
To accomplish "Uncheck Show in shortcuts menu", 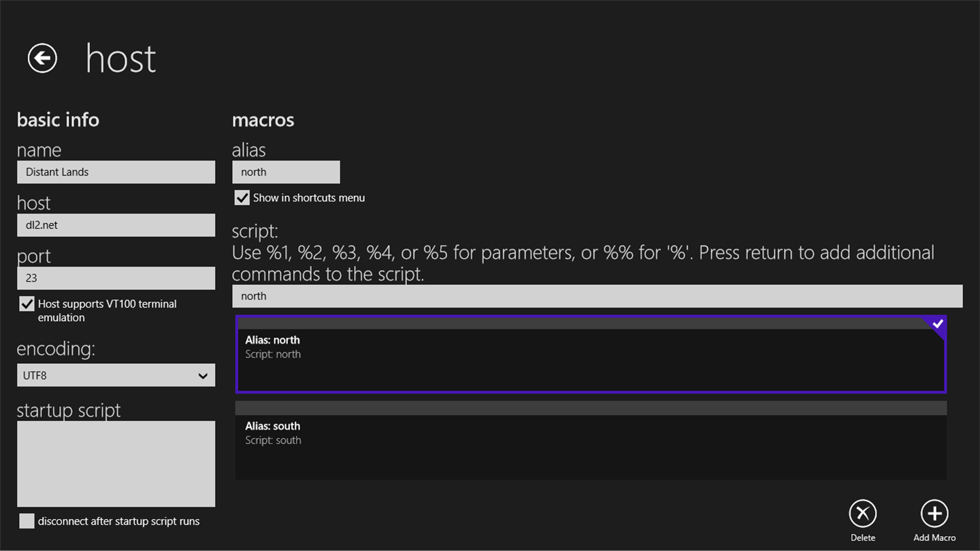I will pos(242,198).
